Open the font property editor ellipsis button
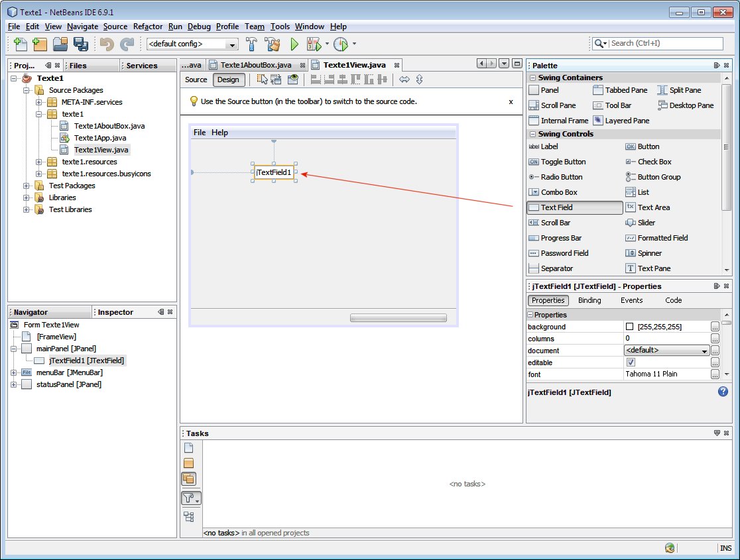The image size is (740, 560). tap(715, 374)
